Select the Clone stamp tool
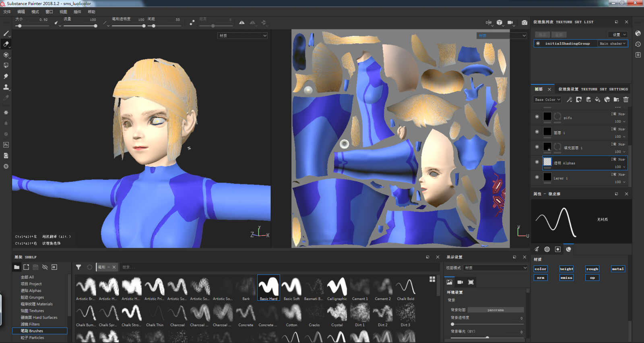Viewport: 644px width, 343px height. [x=6, y=87]
